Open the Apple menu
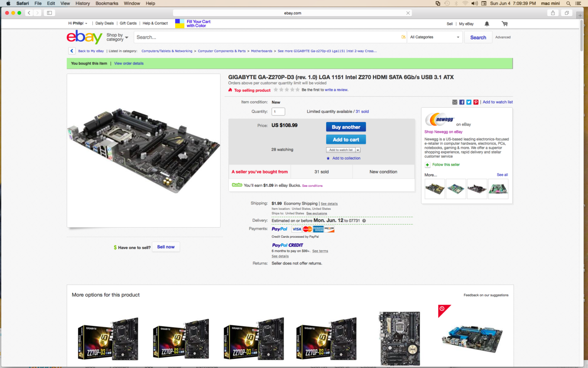The width and height of the screenshot is (588, 368). click(x=8, y=3)
